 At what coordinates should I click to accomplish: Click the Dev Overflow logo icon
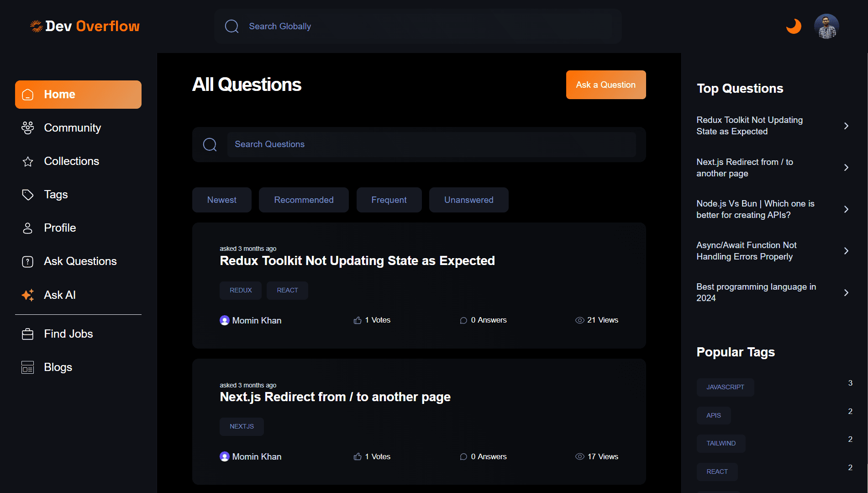(x=36, y=26)
